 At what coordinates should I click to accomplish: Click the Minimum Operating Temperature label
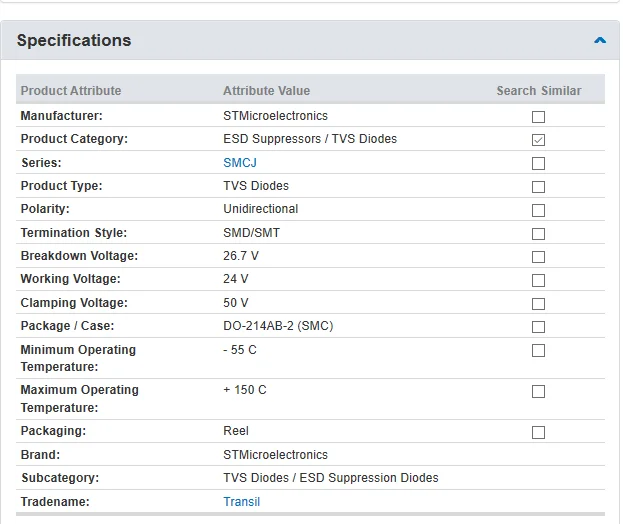point(78,358)
